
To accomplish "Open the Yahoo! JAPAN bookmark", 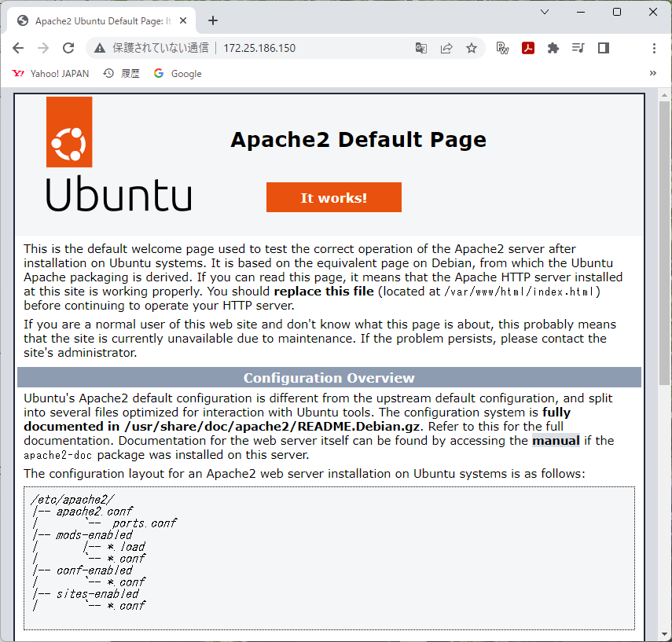I will [50, 74].
